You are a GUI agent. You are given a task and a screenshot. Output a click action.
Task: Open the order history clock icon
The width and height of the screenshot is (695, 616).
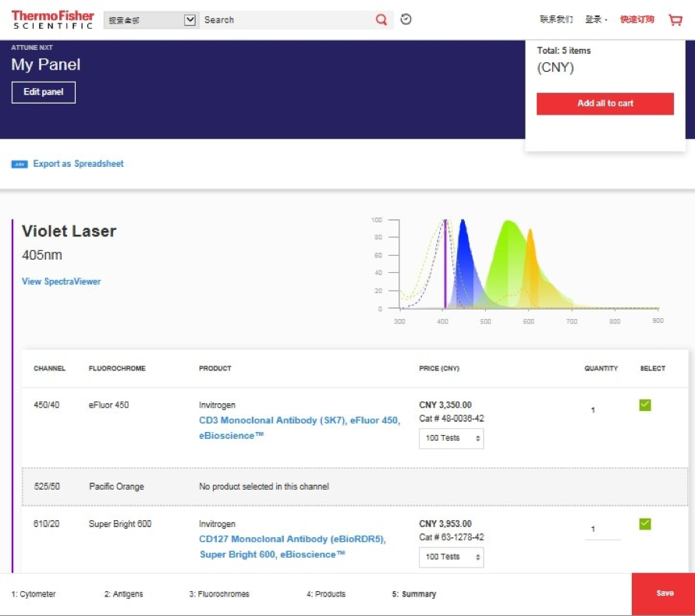tap(406, 19)
